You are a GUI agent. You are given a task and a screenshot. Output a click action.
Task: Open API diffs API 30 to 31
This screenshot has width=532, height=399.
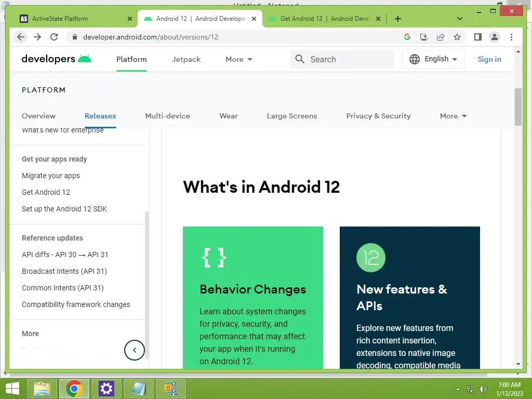(65, 255)
